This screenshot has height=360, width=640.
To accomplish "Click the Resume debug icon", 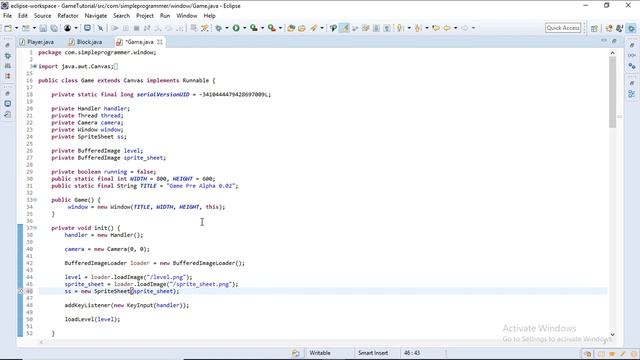I will coord(115,28).
